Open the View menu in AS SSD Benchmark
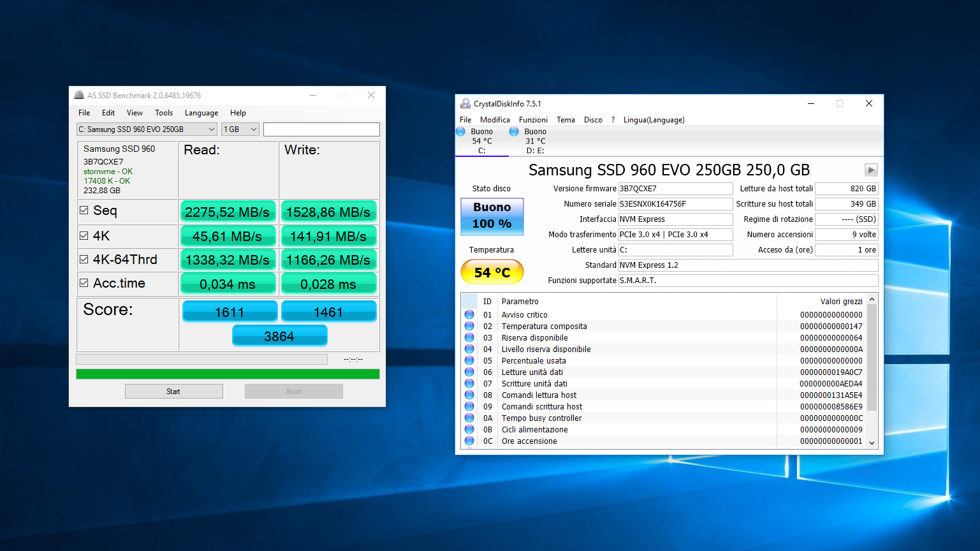This screenshot has width=980, height=551. pos(135,113)
